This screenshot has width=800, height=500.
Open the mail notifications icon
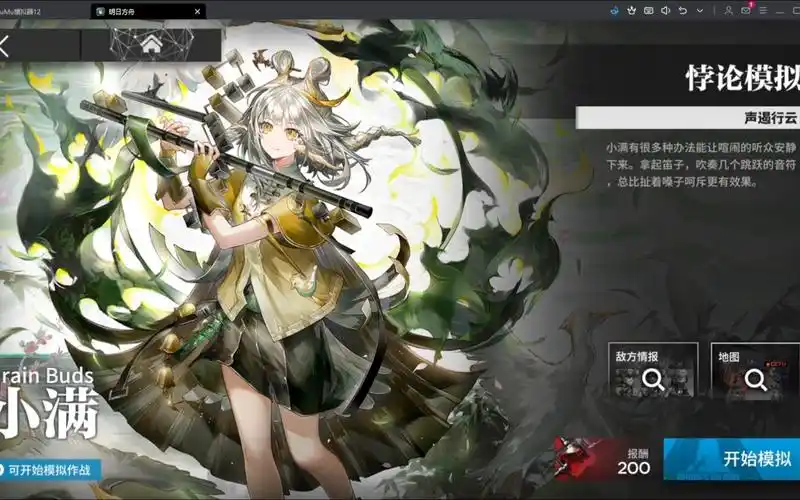tap(746, 10)
